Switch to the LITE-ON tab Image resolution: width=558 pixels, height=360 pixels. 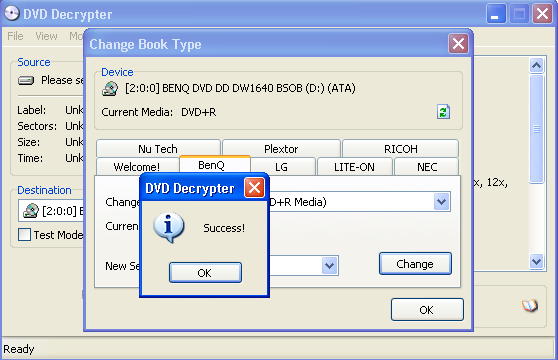(354, 167)
